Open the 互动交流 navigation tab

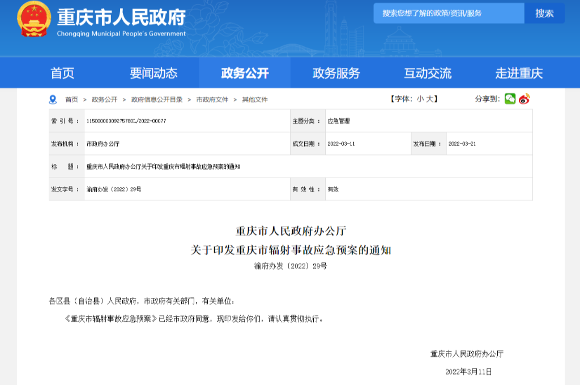coord(428,73)
